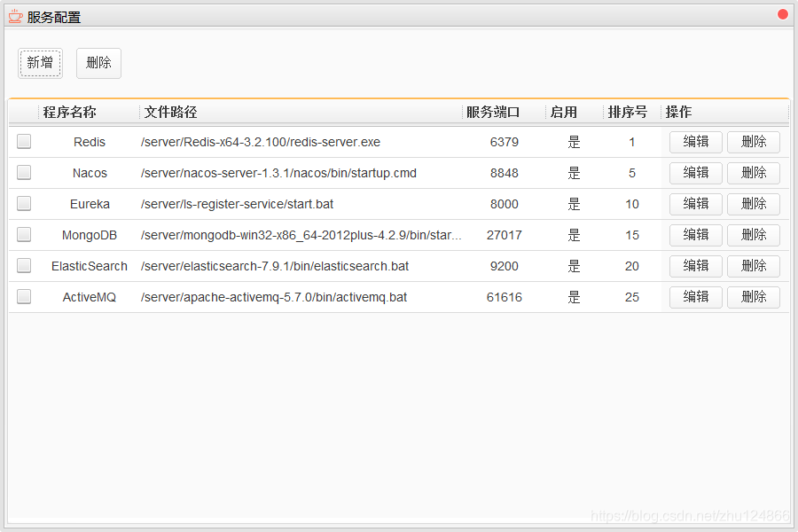Select the ActiveMQ program name cell
The height and width of the screenshot is (532, 798).
pyautogui.click(x=90, y=297)
